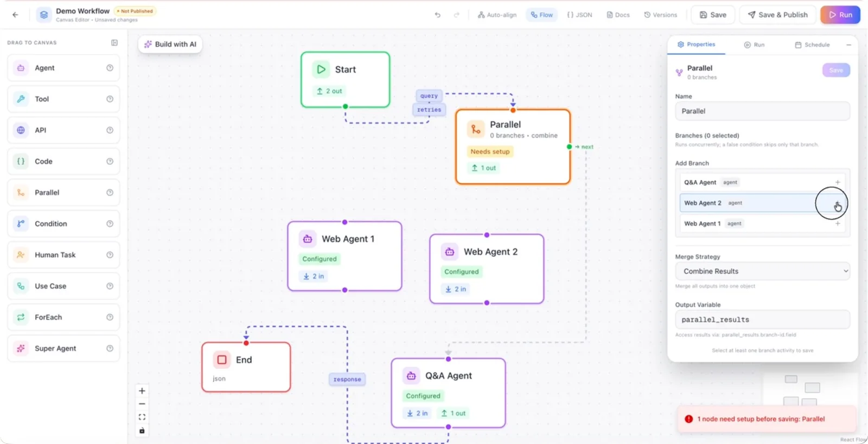Select the End node on canvas
The height and width of the screenshot is (444, 868).
[x=246, y=367]
